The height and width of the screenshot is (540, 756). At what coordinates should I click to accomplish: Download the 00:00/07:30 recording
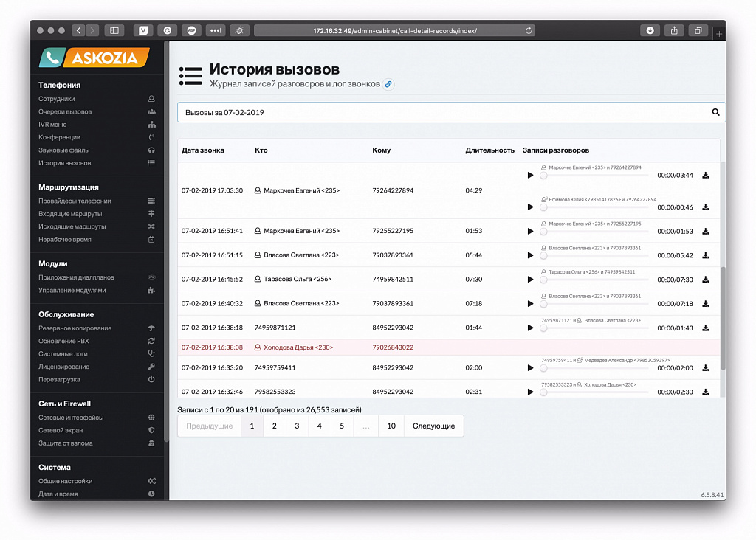pos(705,280)
